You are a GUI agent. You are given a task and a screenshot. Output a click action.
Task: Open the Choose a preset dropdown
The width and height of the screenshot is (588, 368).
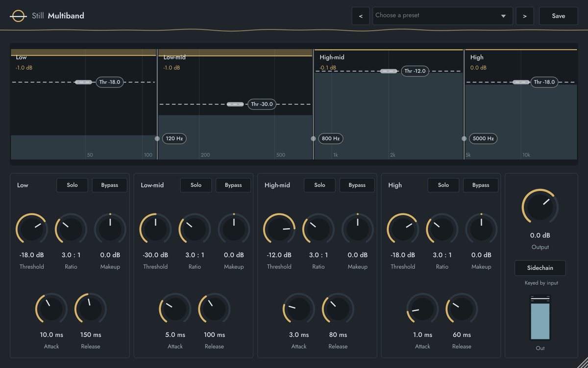coord(442,16)
